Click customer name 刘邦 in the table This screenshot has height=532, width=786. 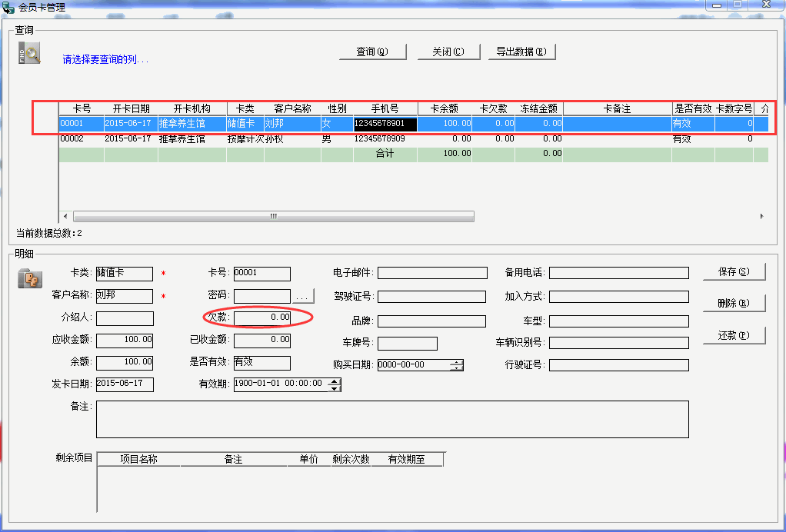point(293,123)
